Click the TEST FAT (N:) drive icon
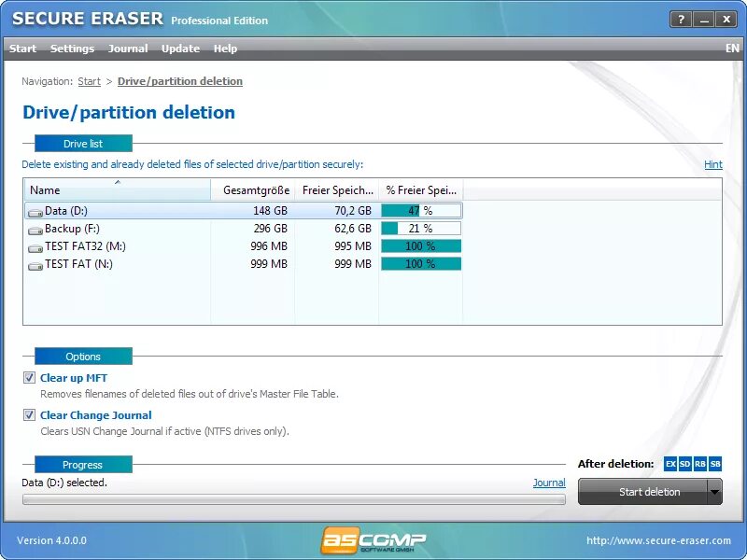 click(x=35, y=265)
